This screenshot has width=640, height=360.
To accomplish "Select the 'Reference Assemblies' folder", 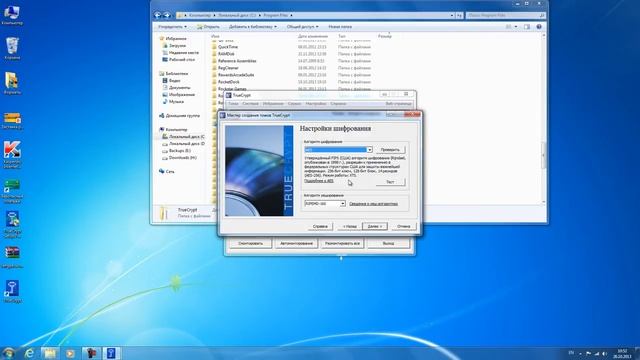I will pyautogui.click(x=237, y=61).
